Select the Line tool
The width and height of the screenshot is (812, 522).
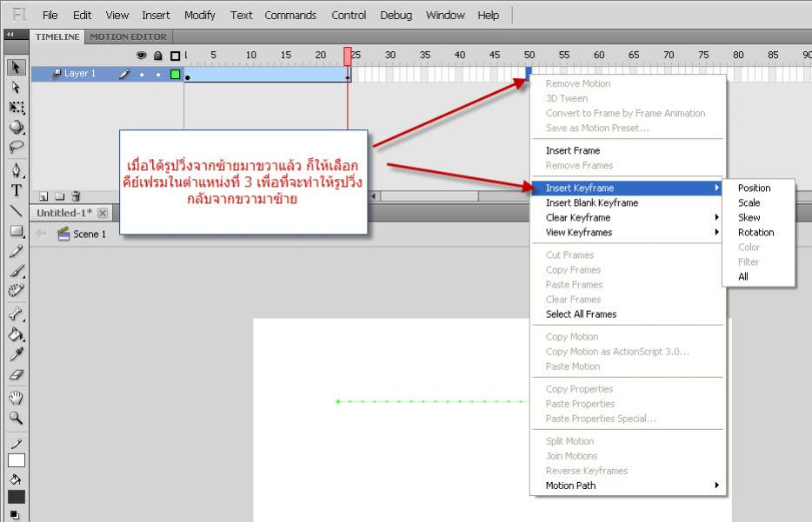(16, 210)
